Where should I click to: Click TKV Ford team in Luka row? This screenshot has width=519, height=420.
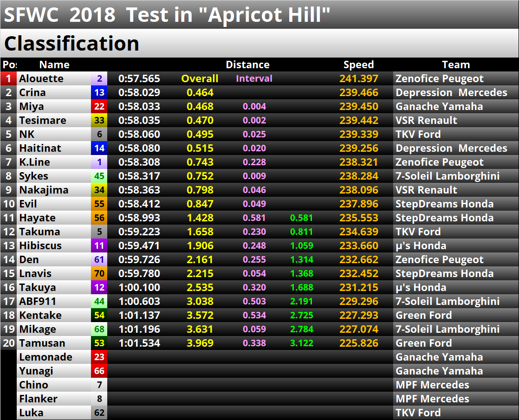point(418,413)
